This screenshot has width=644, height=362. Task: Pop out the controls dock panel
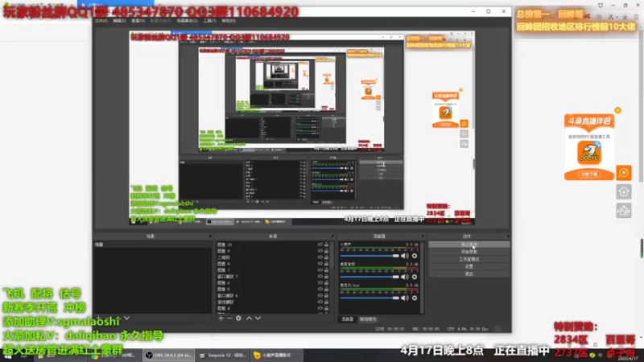508,237
